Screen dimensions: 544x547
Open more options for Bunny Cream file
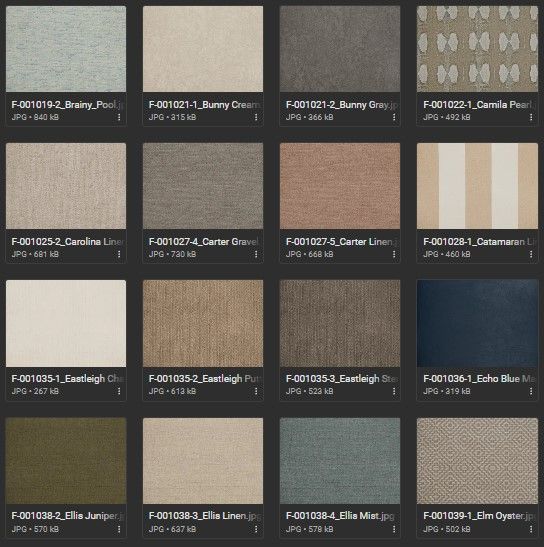256,117
